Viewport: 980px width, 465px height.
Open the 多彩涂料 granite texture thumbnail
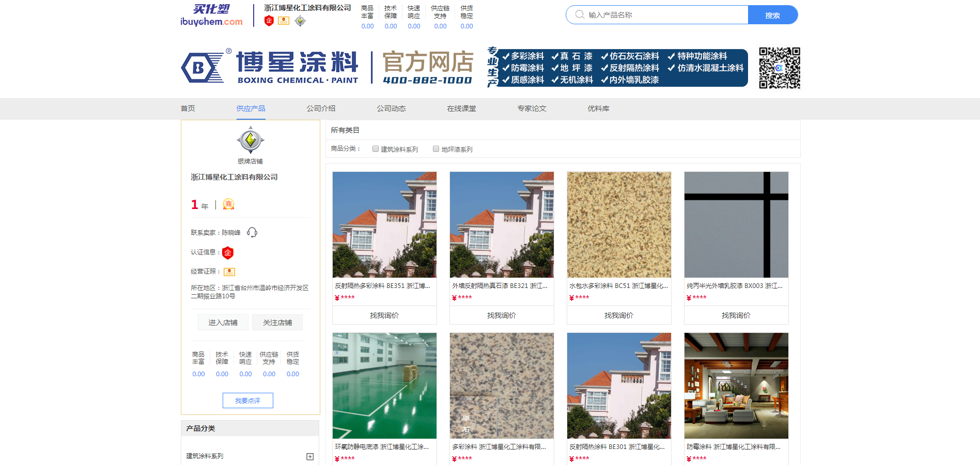tap(502, 386)
